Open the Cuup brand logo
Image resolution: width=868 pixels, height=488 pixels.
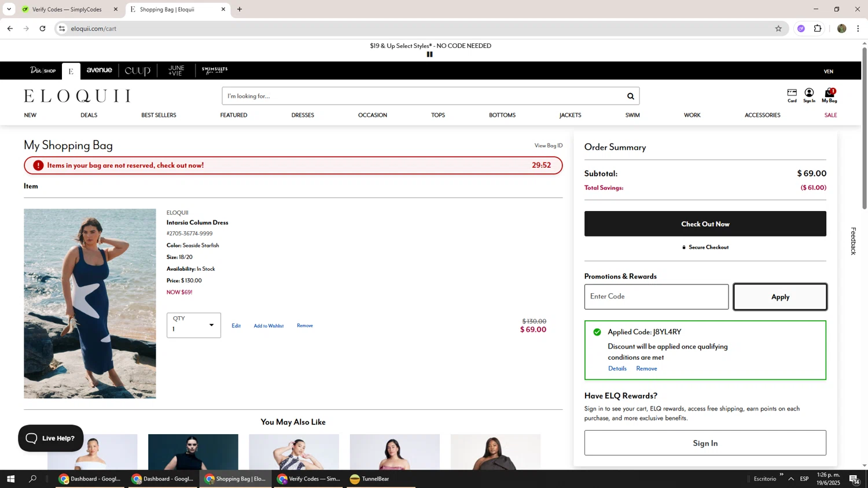coord(137,71)
